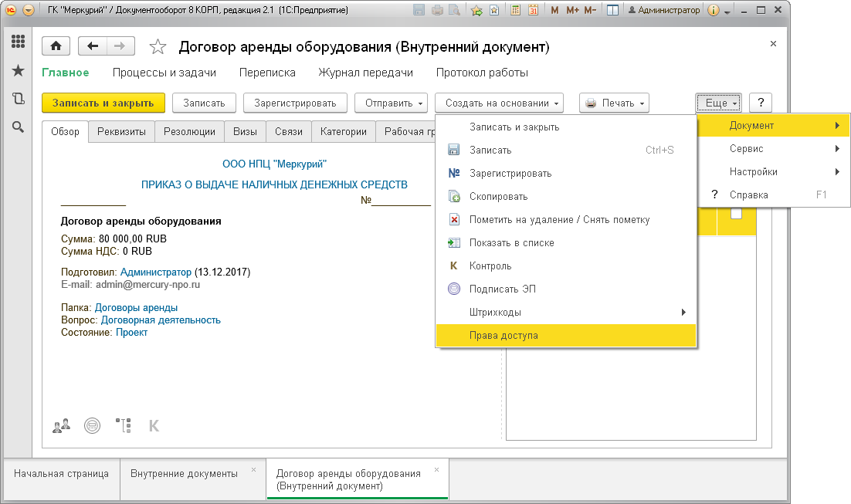Image resolution: width=851 pixels, height=504 pixels.
Task: Click the Зарегистрировать toolbar button
Action: pyautogui.click(x=295, y=103)
